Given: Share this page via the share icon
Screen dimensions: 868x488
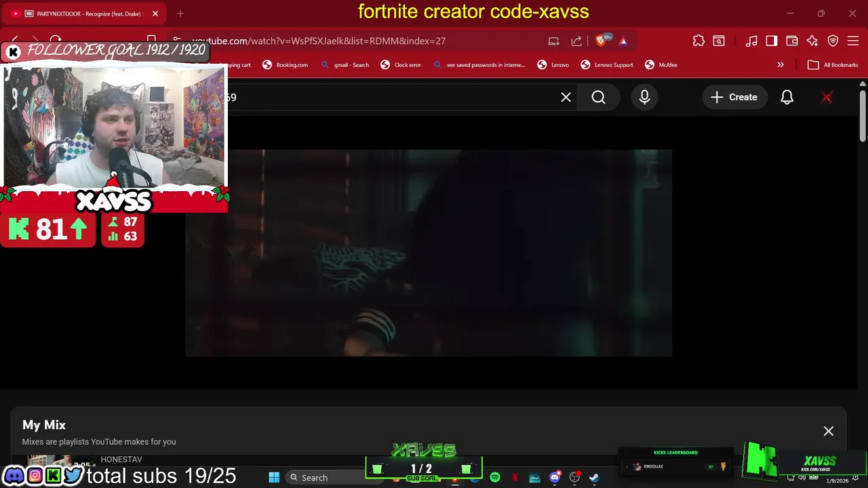Looking at the screenshot, I should (x=576, y=41).
